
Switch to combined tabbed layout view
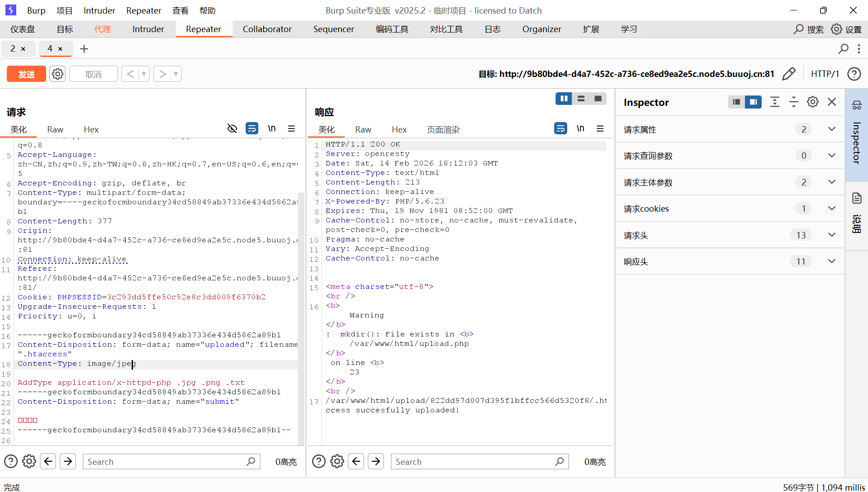pos(598,99)
